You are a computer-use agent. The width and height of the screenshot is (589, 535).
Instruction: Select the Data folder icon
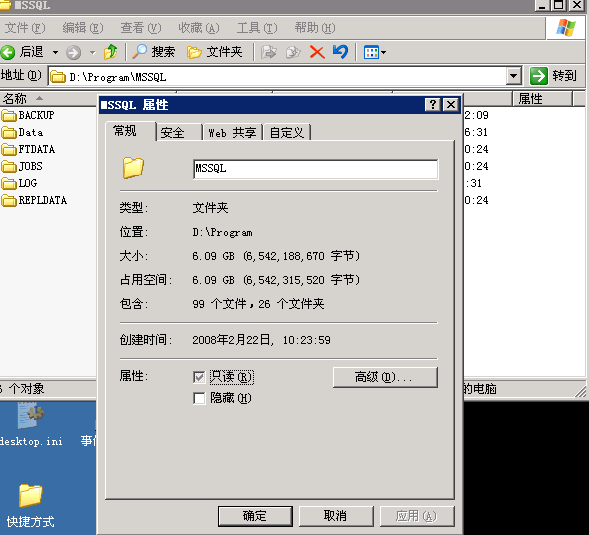pos(9,132)
